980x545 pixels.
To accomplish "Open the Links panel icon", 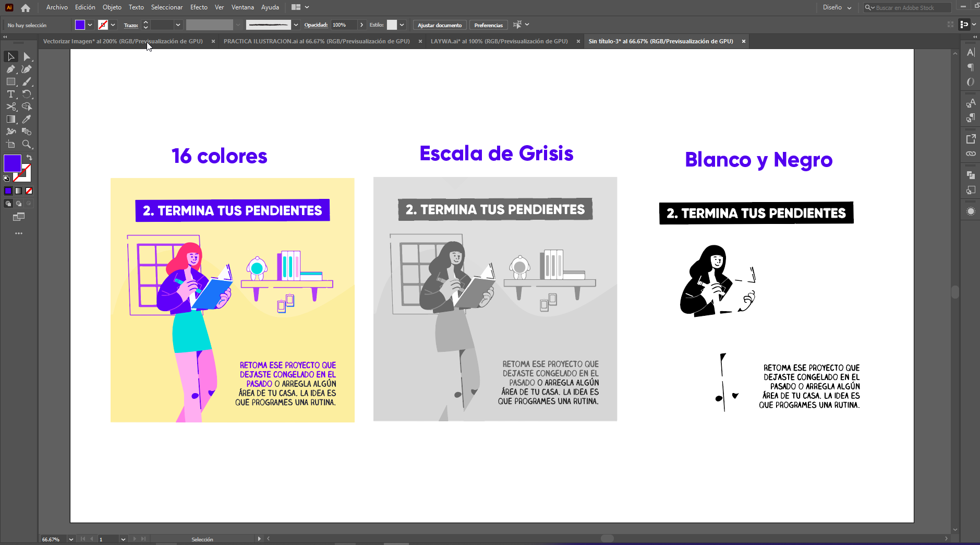I will click(x=971, y=154).
